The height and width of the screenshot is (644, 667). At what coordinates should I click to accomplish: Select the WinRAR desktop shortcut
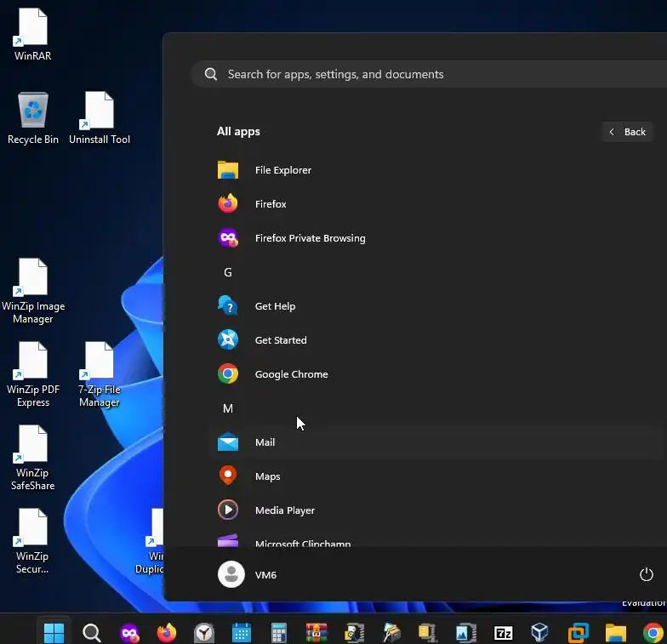point(32,36)
